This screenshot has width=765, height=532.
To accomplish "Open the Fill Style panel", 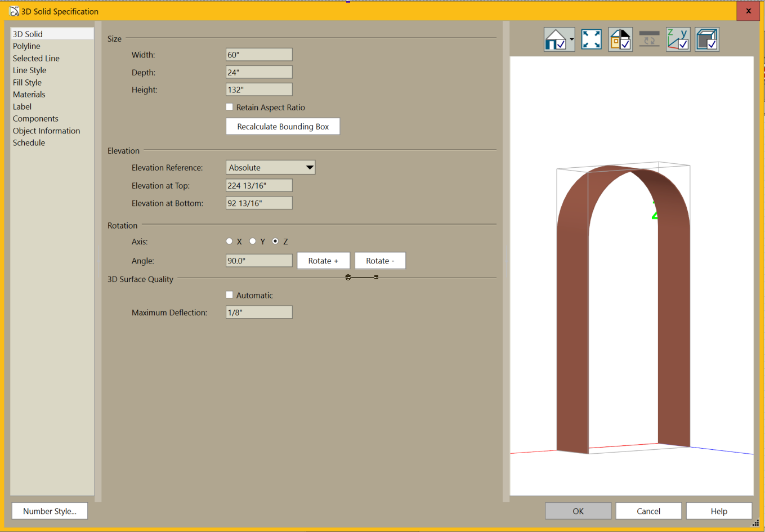I will coord(27,83).
